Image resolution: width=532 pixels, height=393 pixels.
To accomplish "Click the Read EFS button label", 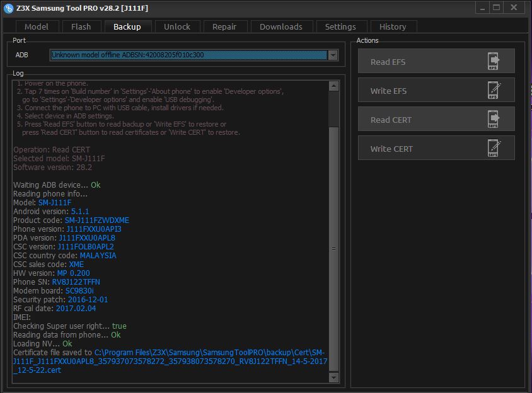I will pyautogui.click(x=388, y=62).
